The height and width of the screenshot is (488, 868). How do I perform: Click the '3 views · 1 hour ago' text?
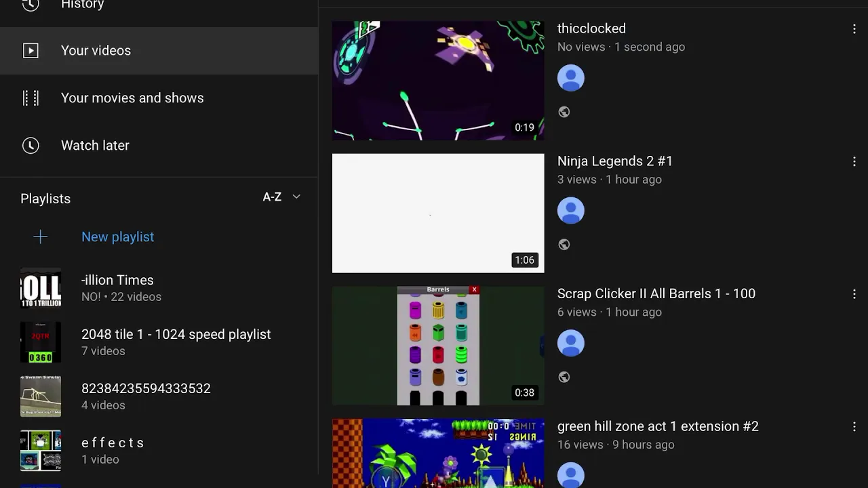click(x=610, y=180)
